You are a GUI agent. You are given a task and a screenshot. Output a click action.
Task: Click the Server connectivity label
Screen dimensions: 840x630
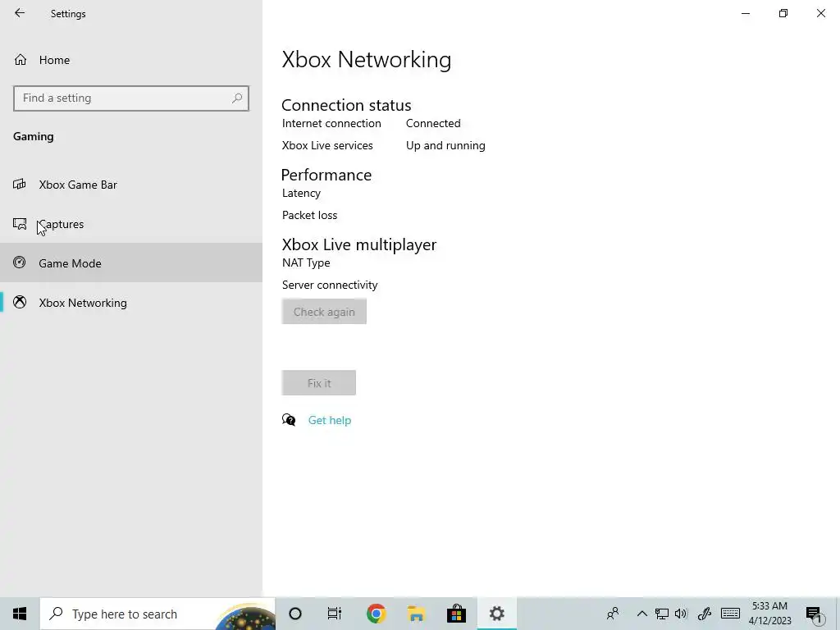[x=330, y=285]
